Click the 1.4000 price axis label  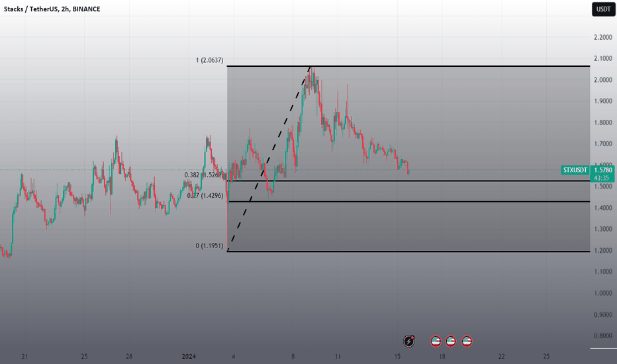coord(603,208)
